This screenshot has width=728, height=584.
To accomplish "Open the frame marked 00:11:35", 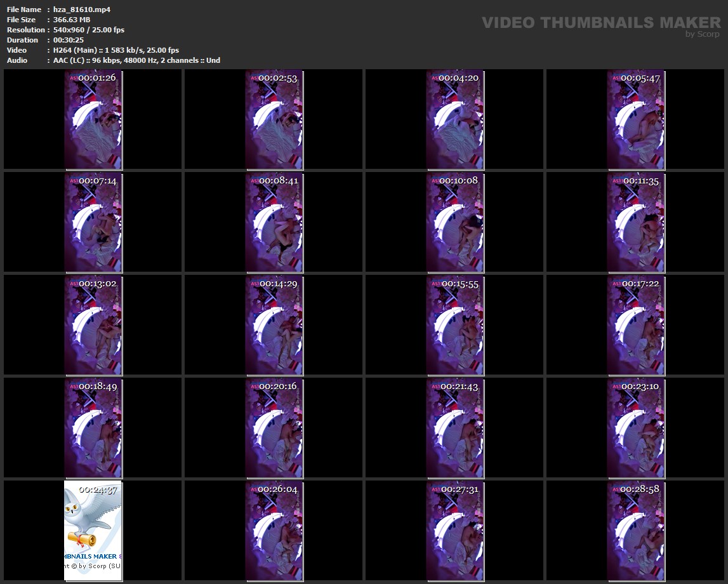I will tap(636, 223).
